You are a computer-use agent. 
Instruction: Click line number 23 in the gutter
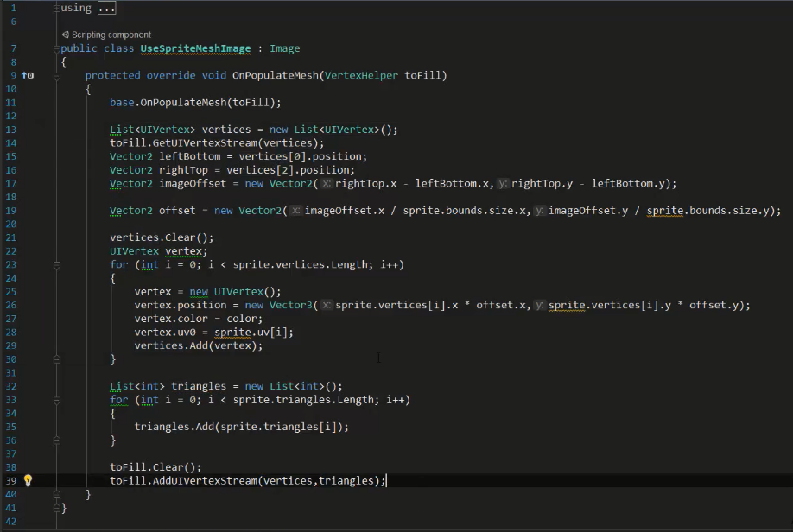11,265
